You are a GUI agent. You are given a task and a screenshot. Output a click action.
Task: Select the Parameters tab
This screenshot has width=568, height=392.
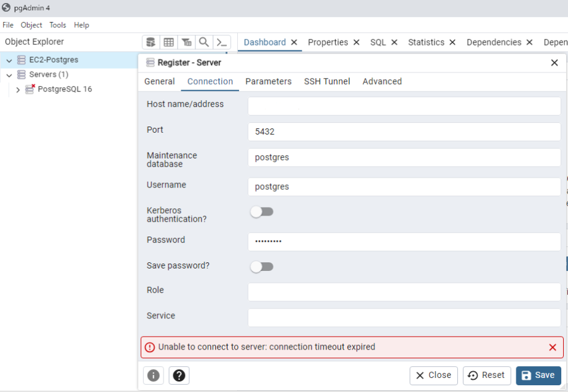pyautogui.click(x=268, y=82)
